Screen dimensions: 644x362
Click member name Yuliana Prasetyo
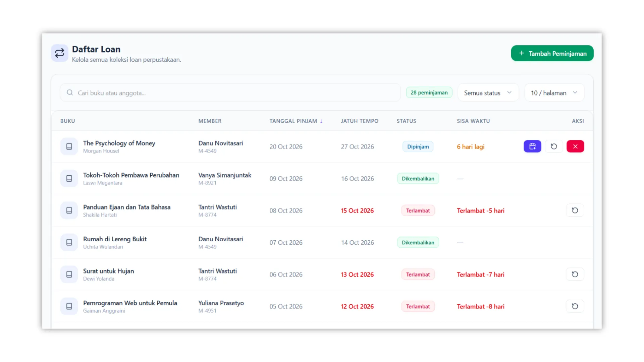coord(221,303)
